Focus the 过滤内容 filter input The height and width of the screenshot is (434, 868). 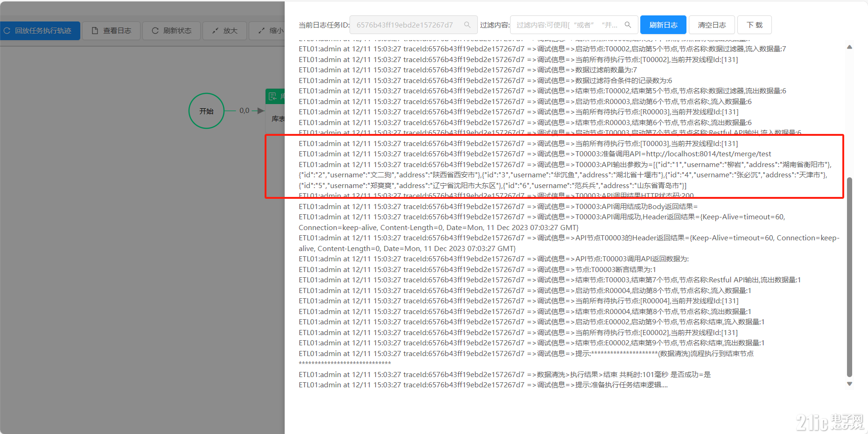click(x=574, y=25)
